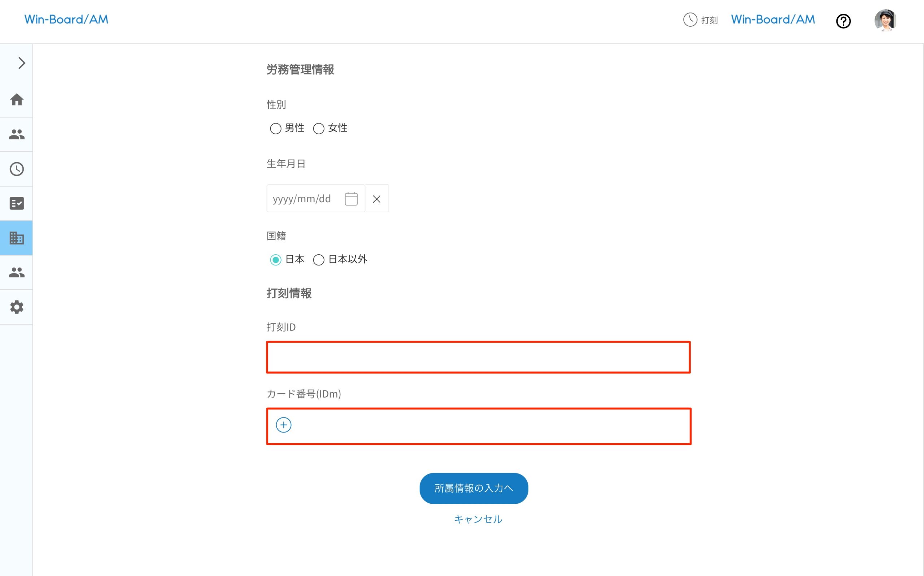Add a card number with the plus icon

coord(283,425)
